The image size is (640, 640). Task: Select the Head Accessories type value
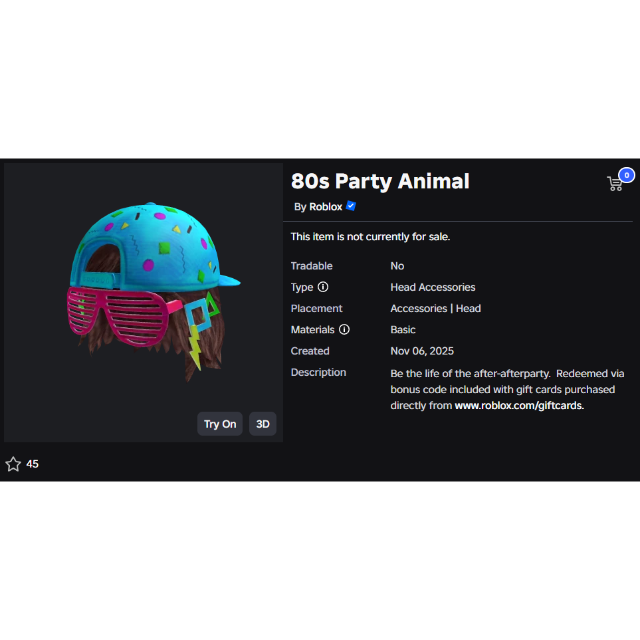tap(433, 287)
